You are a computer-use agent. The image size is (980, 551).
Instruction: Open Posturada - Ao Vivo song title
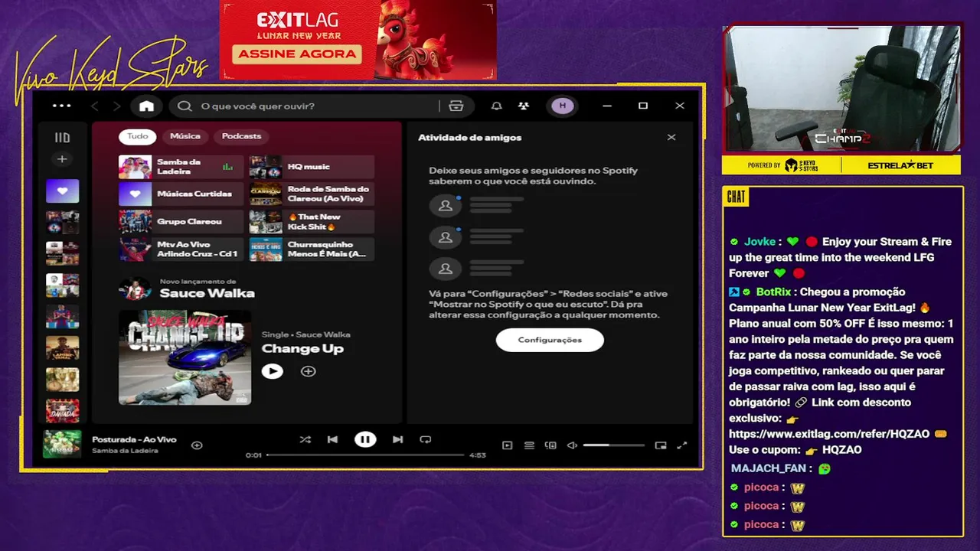(134, 440)
